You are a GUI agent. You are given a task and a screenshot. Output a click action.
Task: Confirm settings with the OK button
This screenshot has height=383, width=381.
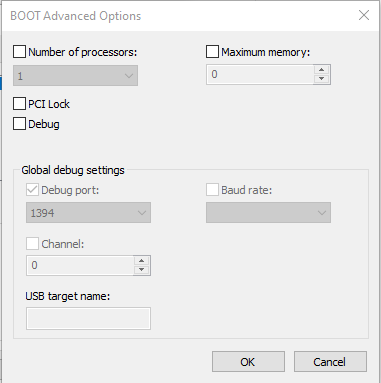coord(248,361)
